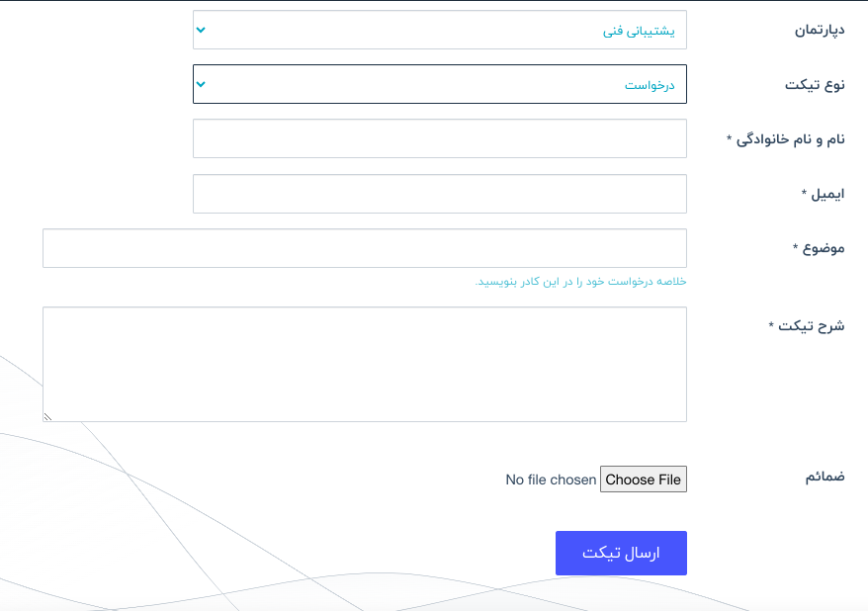
Task: Select the موضوع subject input field
Action: pos(364,248)
